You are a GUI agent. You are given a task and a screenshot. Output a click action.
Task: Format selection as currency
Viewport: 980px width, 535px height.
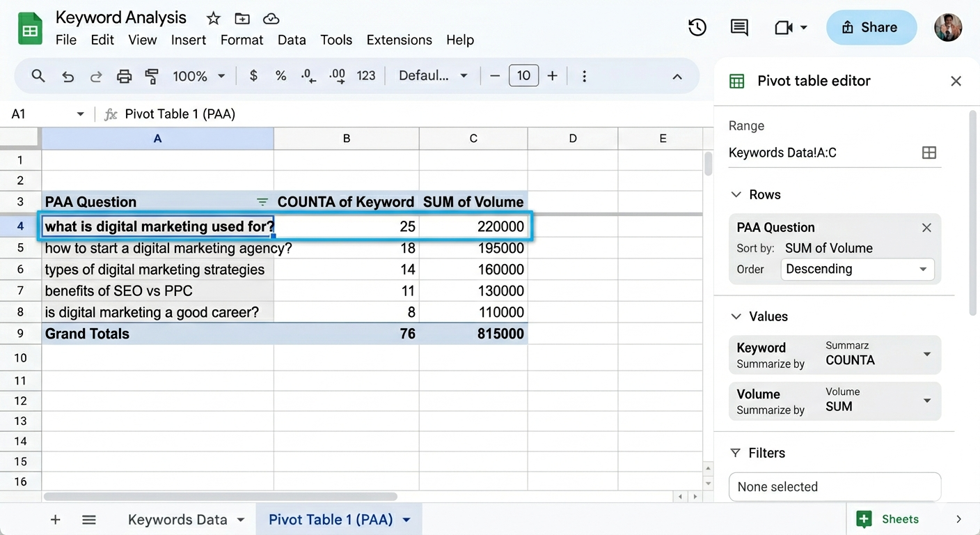(253, 76)
